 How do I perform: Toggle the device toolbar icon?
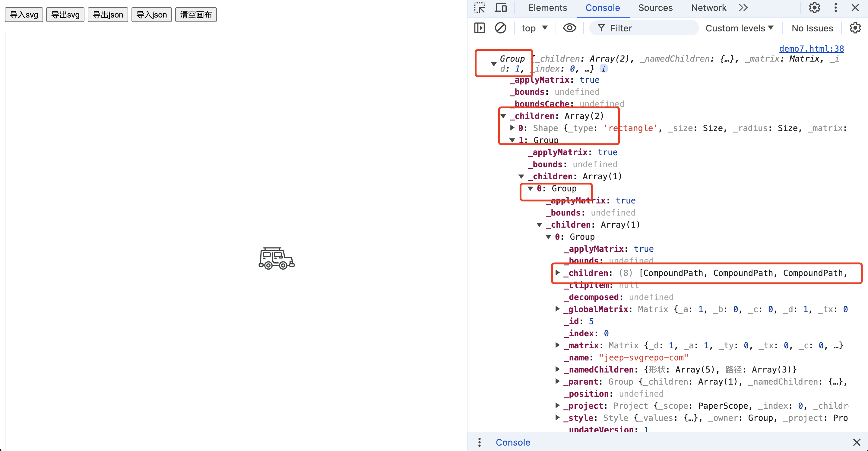coord(501,8)
